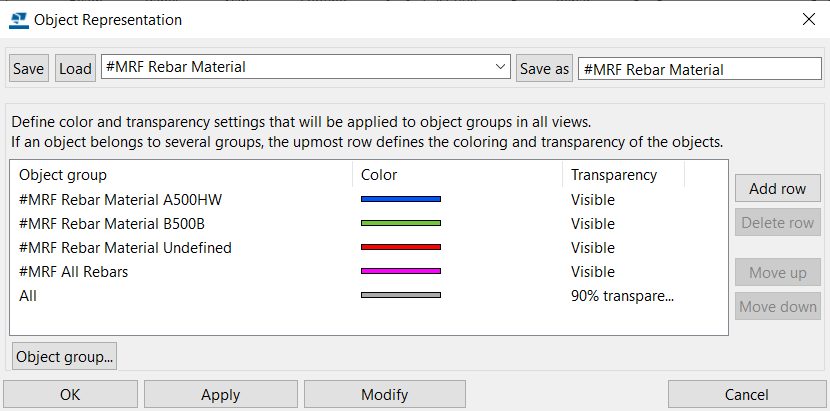The image size is (830, 411).
Task: Select #MRF Rebar Material A500HW row
Action: coord(368,200)
